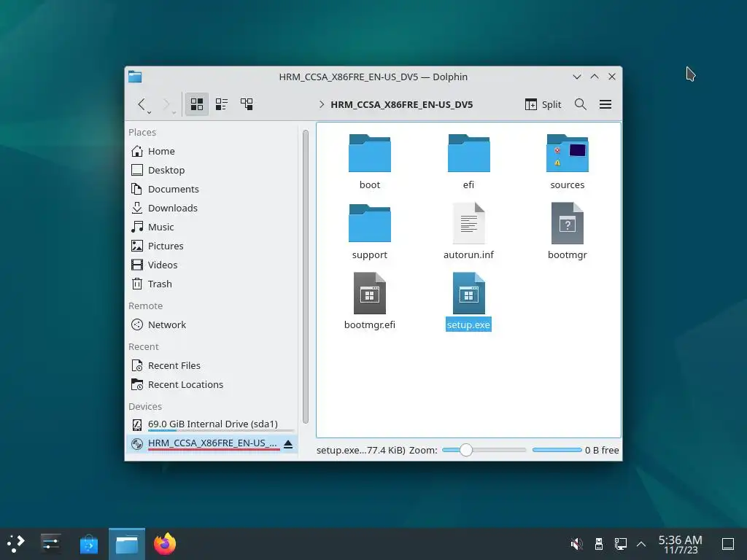Open Discover software store in taskbar

pos(88,544)
